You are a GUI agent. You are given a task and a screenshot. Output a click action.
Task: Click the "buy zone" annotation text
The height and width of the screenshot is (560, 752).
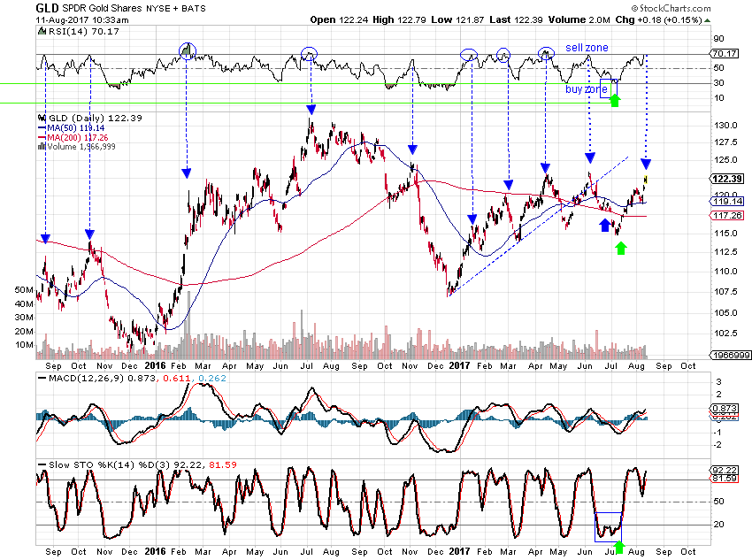click(587, 90)
